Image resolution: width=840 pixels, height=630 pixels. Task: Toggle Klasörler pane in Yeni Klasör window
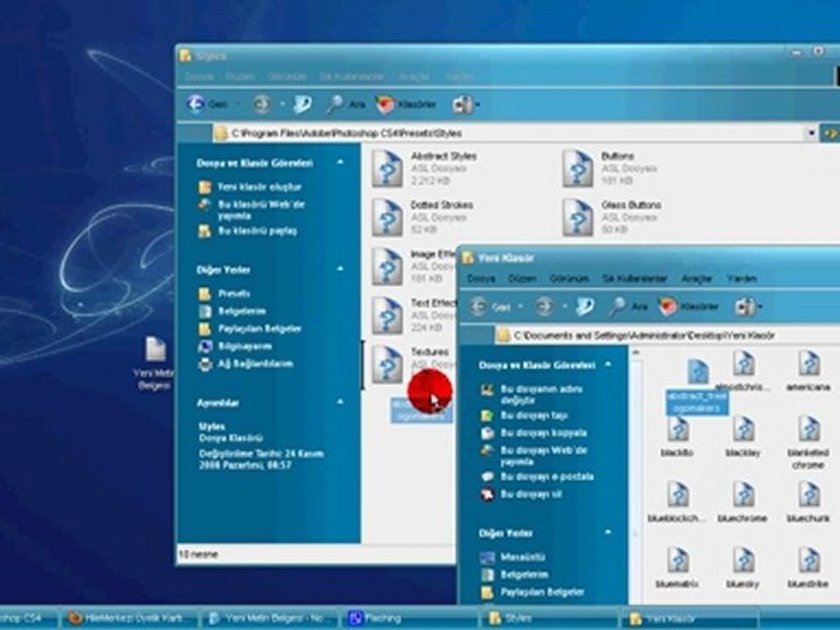[689, 306]
